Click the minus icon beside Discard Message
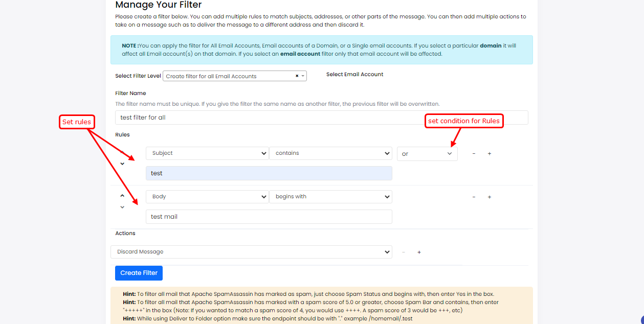This screenshot has width=644, height=324. [x=404, y=252]
